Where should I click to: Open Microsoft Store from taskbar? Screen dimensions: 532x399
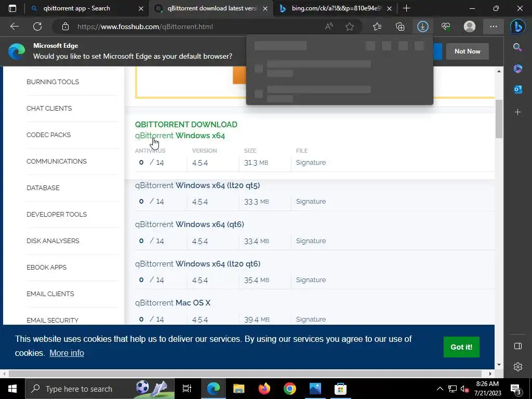(x=340, y=389)
